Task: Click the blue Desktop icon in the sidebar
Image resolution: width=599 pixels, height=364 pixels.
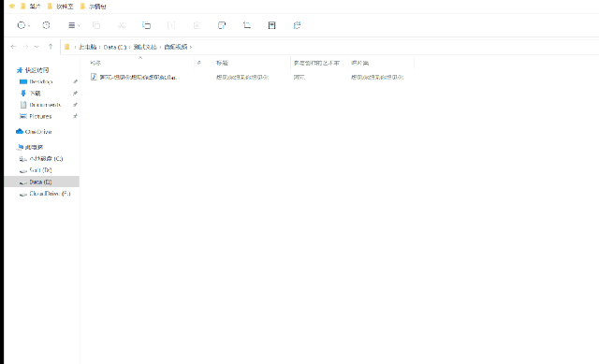Action: [x=22, y=81]
